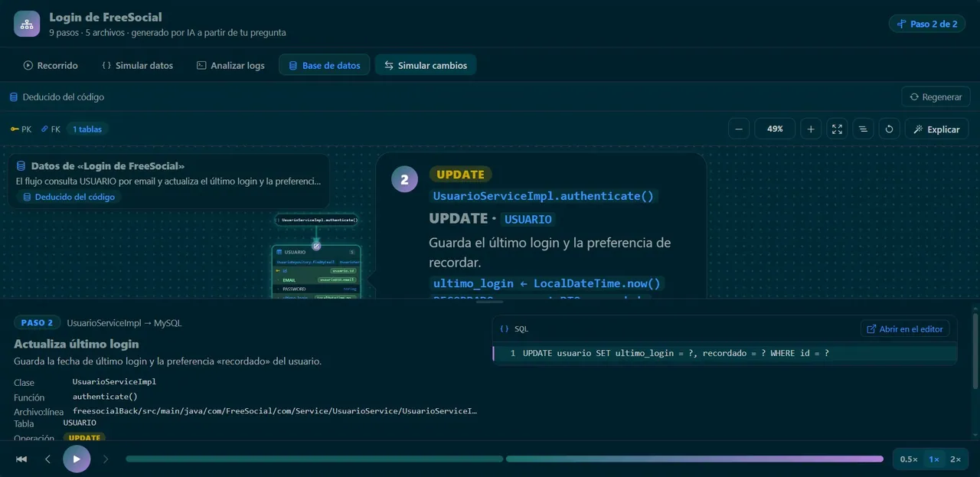Fit diagram to screen with expand icon
Image resolution: width=980 pixels, height=477 pixels.
click(x=837, y=129)
